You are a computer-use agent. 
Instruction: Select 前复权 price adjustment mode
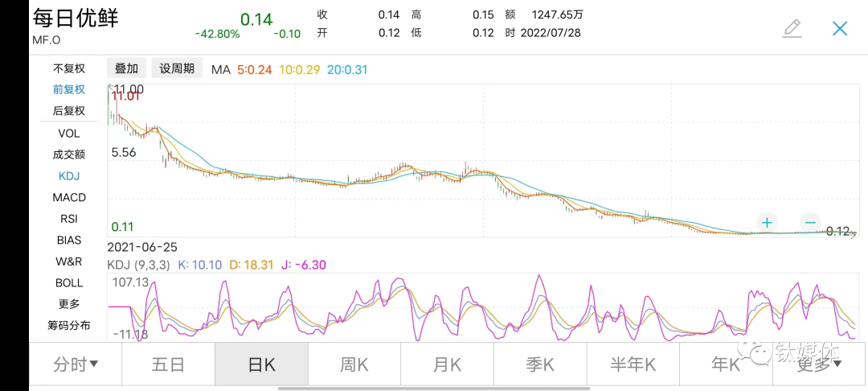(69, 90)
